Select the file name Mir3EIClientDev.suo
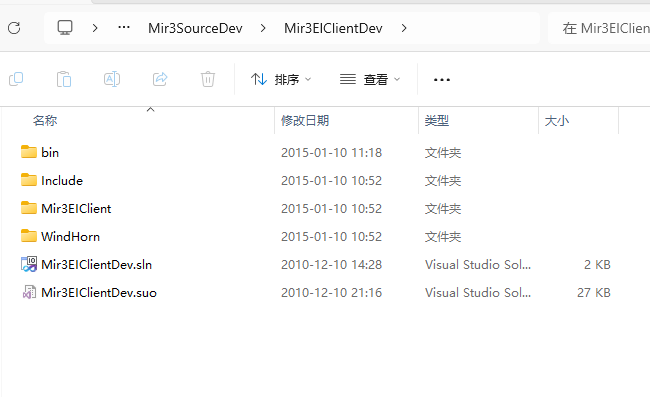 point(99,293)
